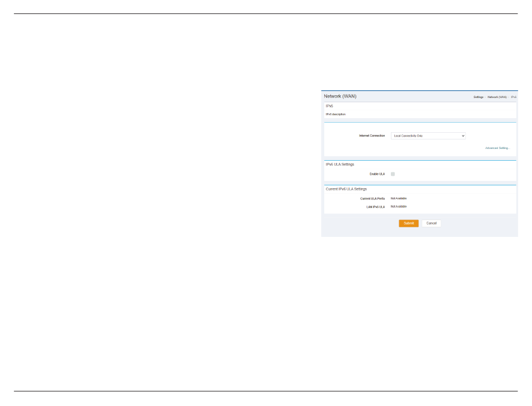Click the Cancel button
The height and width of the screenshot is (406, 532).
tap(431, 223)
